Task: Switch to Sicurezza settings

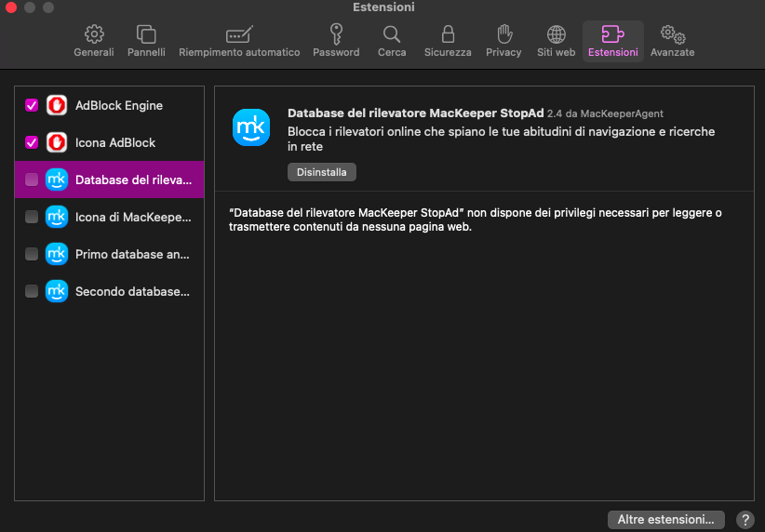Action: 448,42
